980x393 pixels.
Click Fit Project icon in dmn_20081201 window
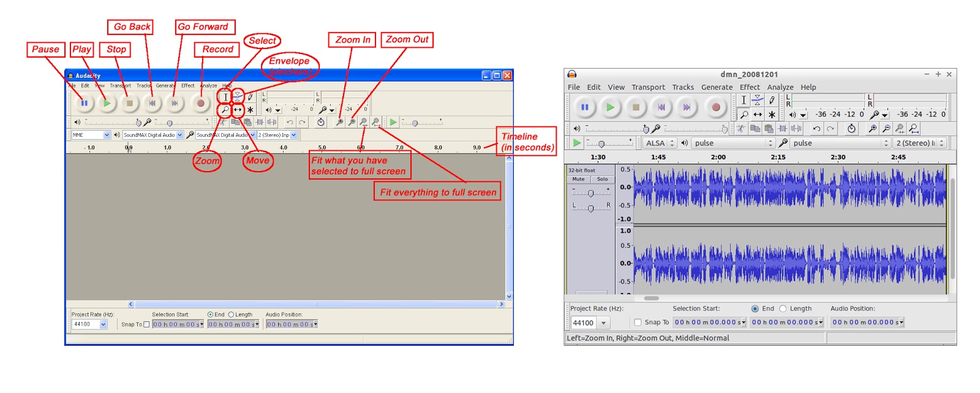[913, 129]
